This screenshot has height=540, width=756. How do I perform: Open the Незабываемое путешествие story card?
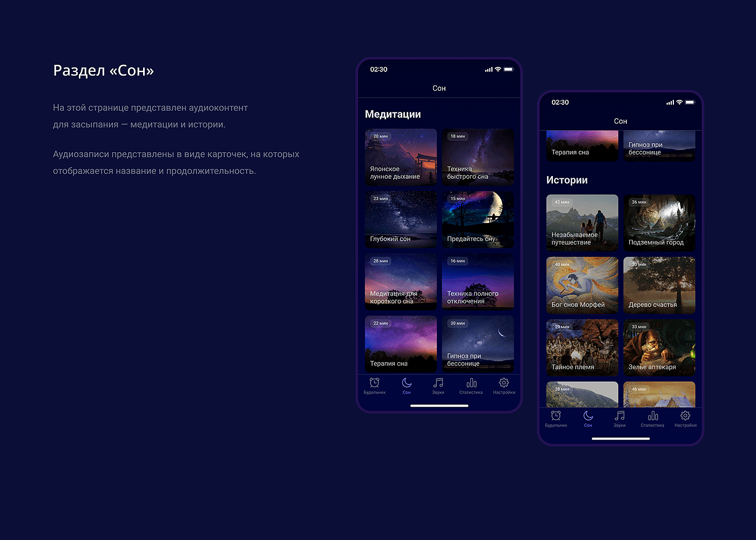tap(582, 223)
